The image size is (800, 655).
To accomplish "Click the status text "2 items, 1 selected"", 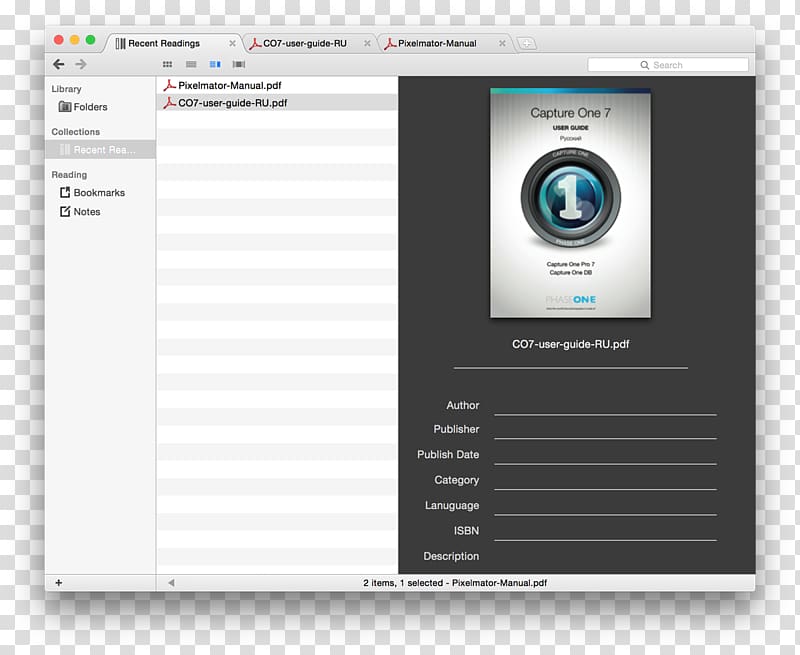I will click(x=403, y=583).
